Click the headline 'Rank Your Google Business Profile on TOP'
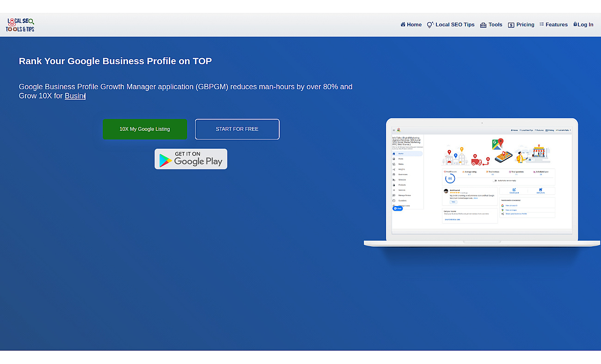 (115, 61)
